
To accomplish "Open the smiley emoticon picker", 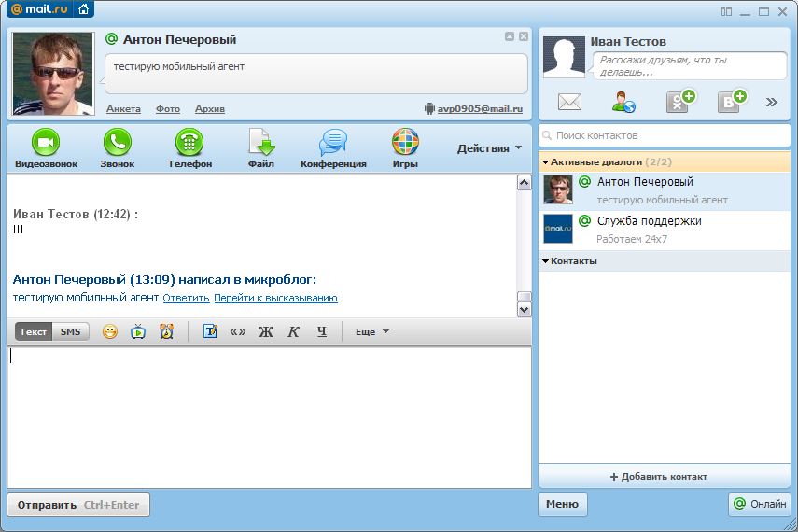I will (110, 332).
